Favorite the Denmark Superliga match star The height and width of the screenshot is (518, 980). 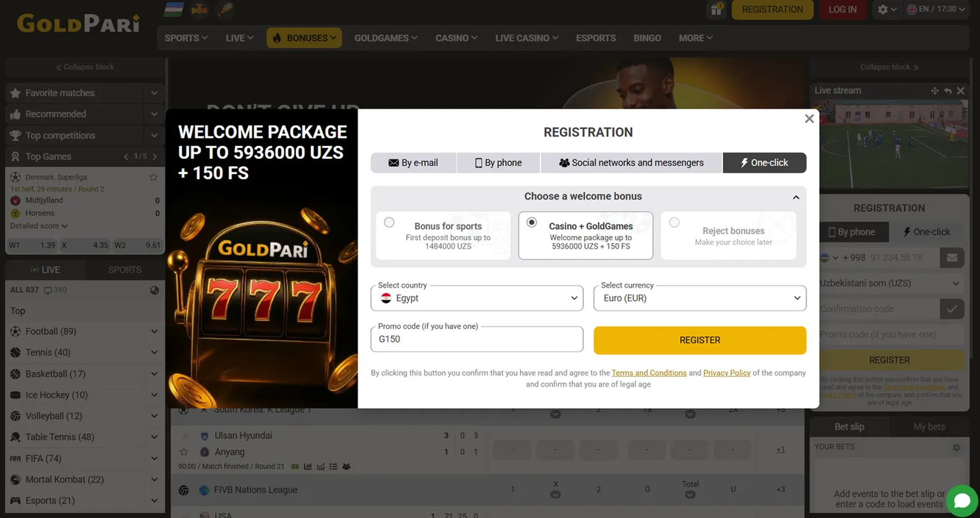[153, 177]
